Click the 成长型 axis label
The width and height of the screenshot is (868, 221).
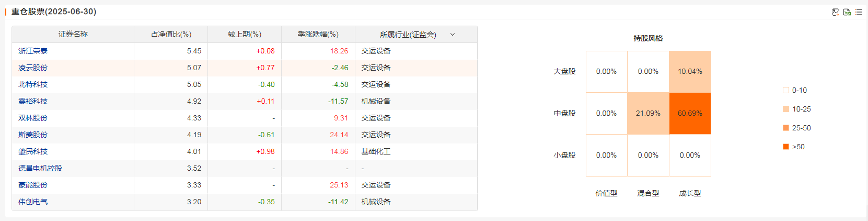690,193
